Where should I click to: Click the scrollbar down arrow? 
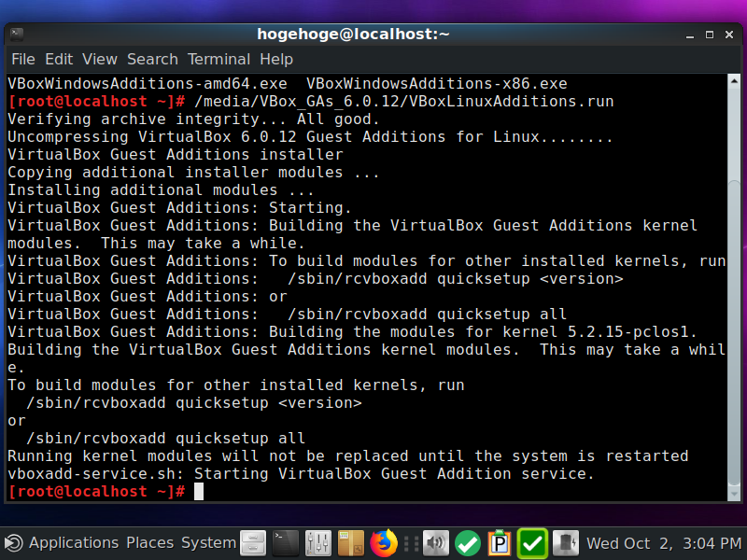point(734,495)
